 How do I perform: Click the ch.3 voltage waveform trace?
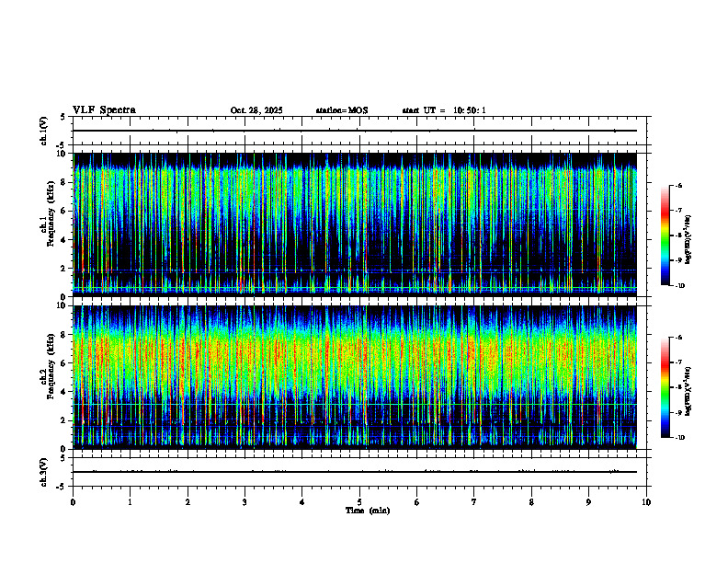(x=355, y=472)
